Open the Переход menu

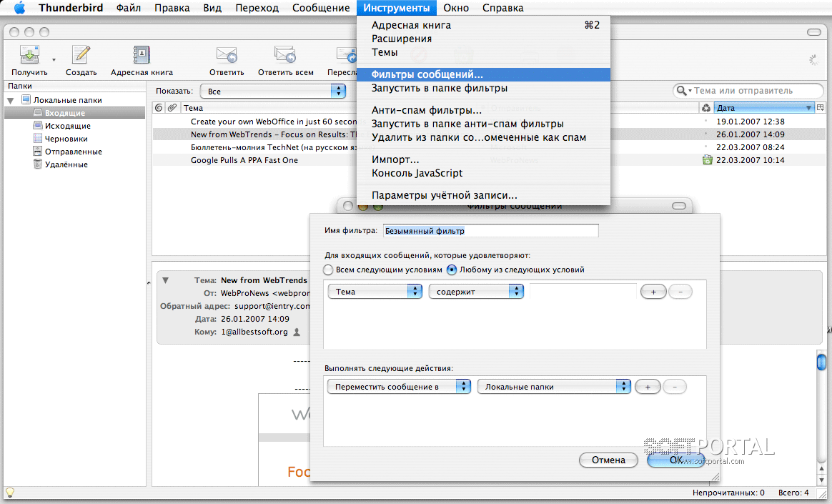point(257,8)
